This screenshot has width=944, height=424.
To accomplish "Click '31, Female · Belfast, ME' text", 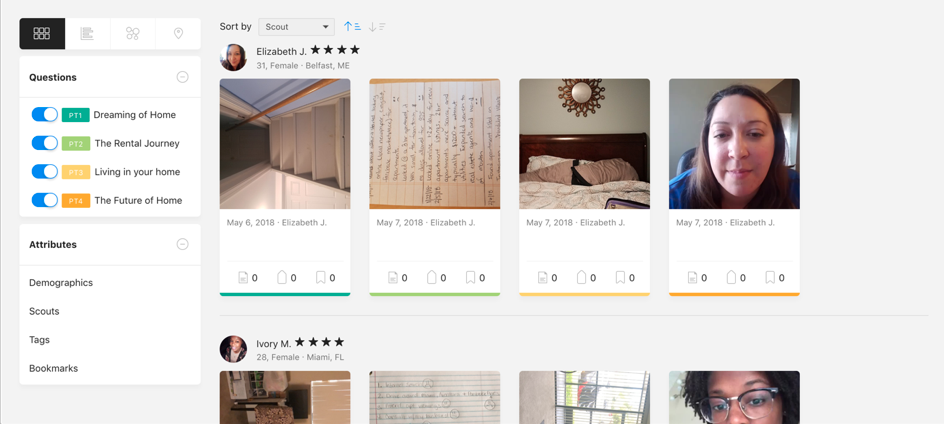I will point(303,66).
